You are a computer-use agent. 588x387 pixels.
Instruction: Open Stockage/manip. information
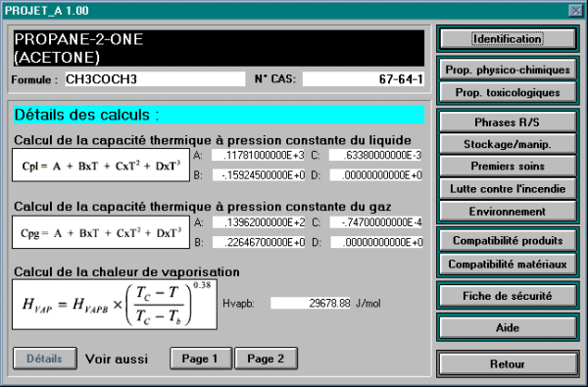pyautogui.click(x=508, y=144)
